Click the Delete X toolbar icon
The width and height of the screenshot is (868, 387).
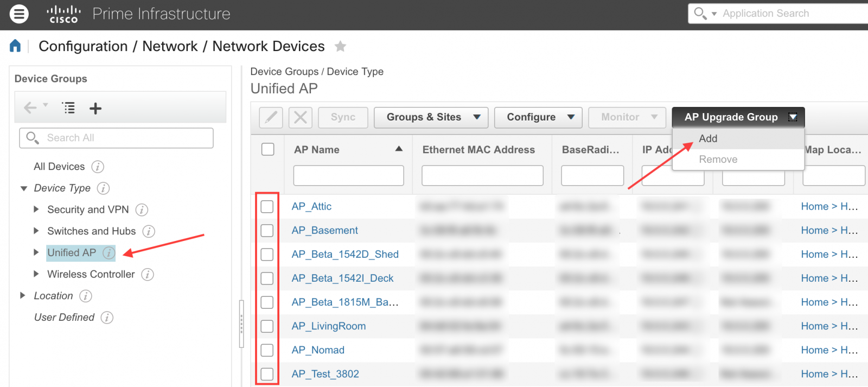pyautogui.click(x=301, y=117)
